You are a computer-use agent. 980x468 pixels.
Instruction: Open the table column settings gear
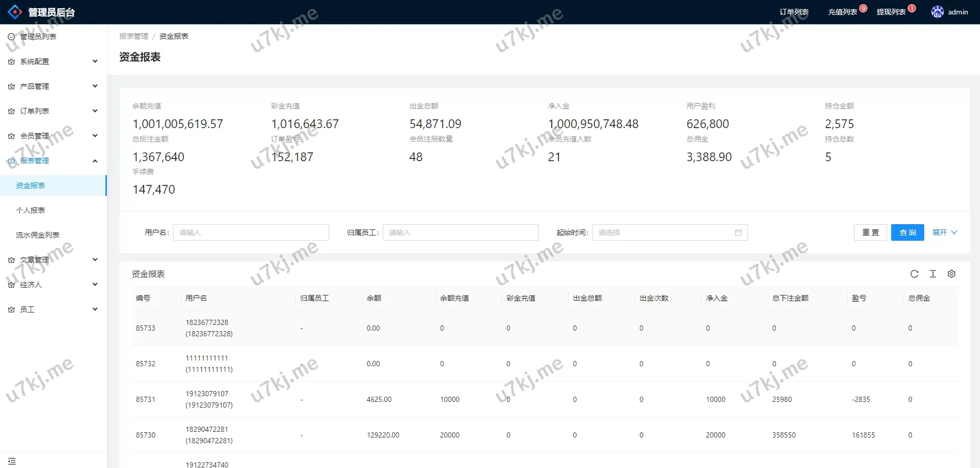coord(951,274)
